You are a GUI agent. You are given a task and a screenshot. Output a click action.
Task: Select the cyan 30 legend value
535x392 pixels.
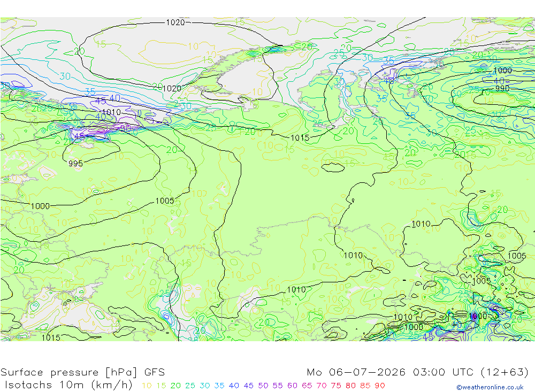[205, 386]
